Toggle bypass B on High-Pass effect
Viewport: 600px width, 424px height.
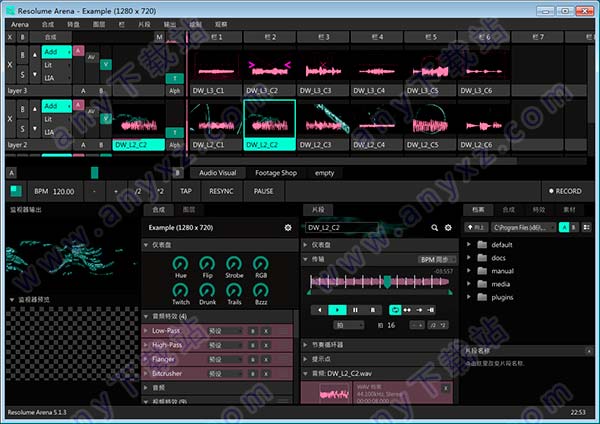pyautogui.click(x=253, y=345)
